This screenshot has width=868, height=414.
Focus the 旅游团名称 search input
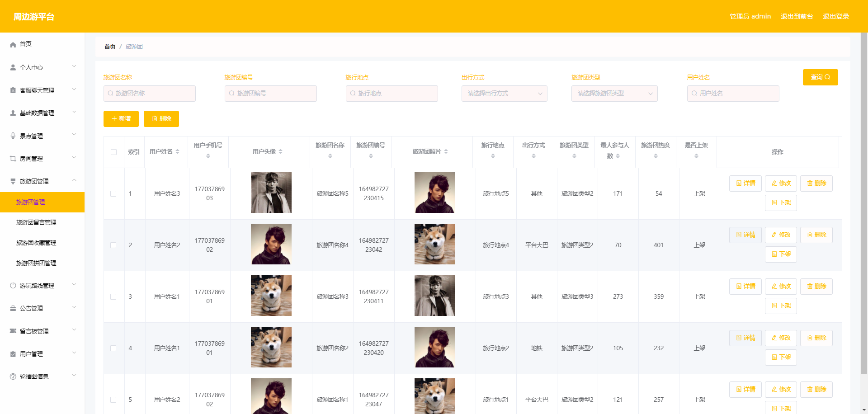point(150,94)
